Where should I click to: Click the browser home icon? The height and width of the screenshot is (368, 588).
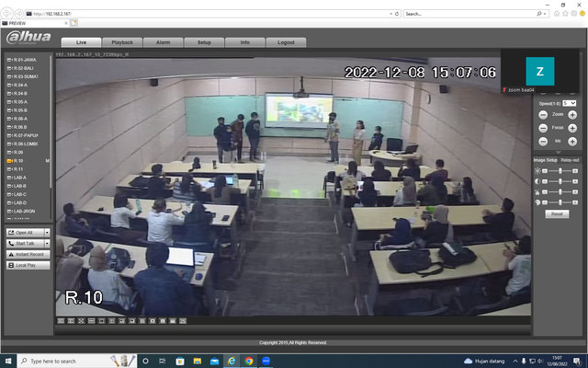pyautogui.click(x=557, y=14)
